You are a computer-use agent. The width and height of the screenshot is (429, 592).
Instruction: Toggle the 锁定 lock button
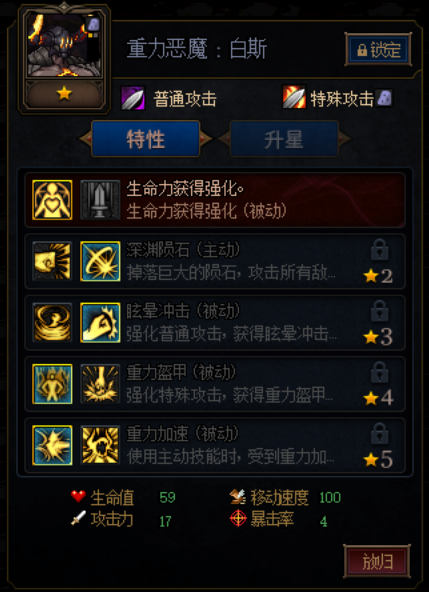coord(378,49)
